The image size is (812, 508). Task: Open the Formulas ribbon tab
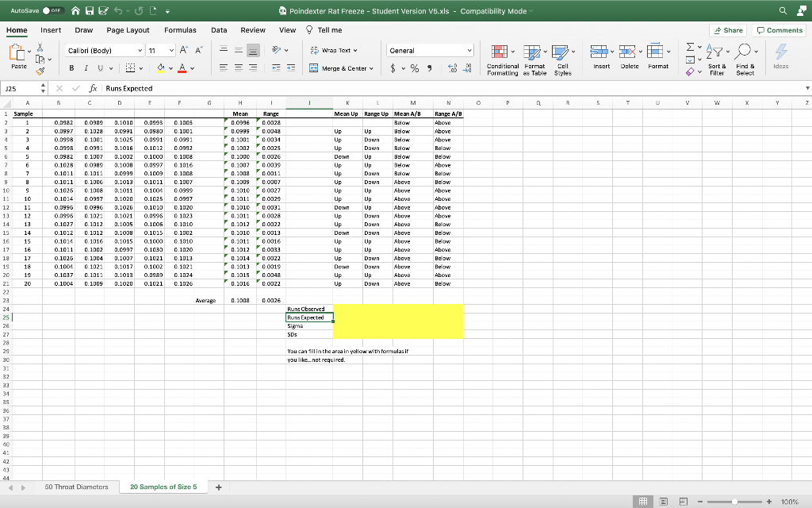180,30
